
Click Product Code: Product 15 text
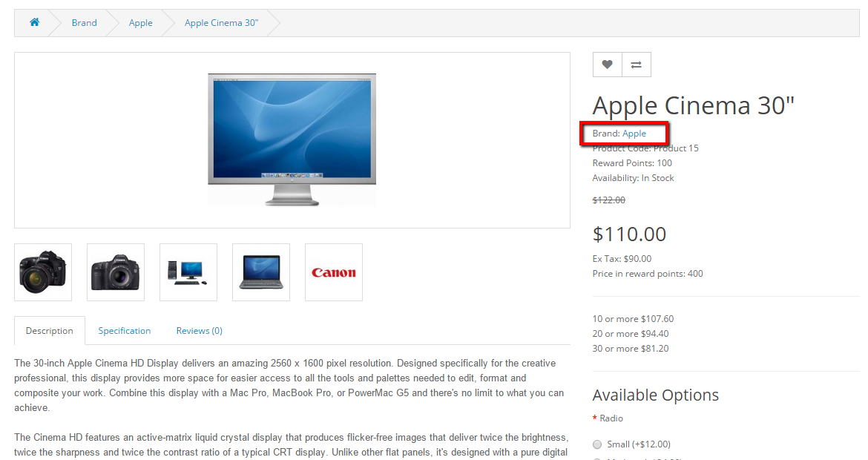645,148
